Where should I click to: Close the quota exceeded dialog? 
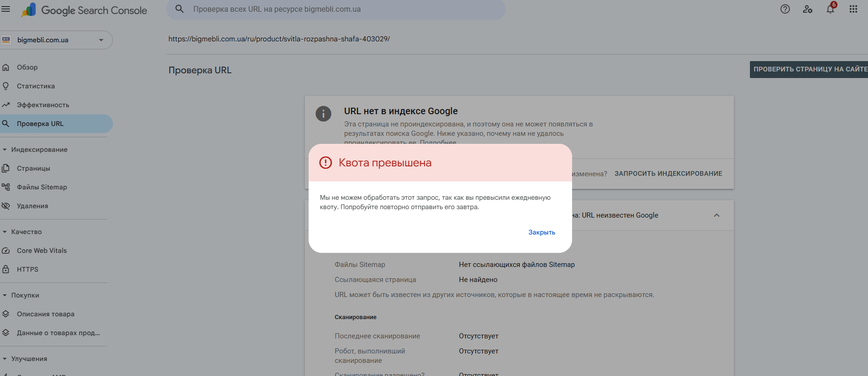pos(542,232)
